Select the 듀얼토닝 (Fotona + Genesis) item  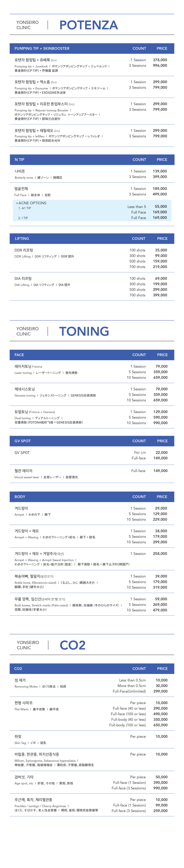(34, 412)
